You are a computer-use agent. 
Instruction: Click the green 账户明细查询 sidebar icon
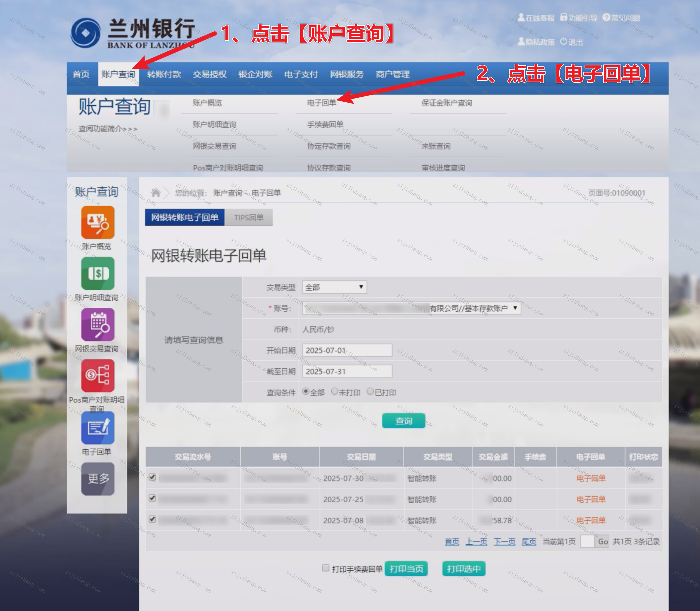(97, 274)
